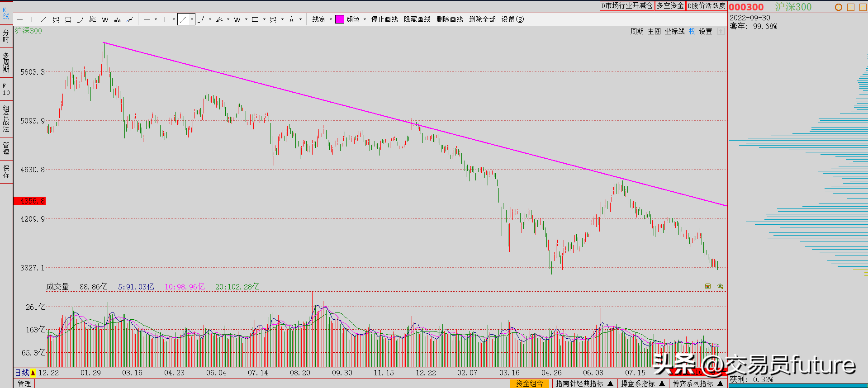Viewport: 868px width, 388px height.
Task: Select the rectangle drawing tool
Action: (x=68, y=19)
